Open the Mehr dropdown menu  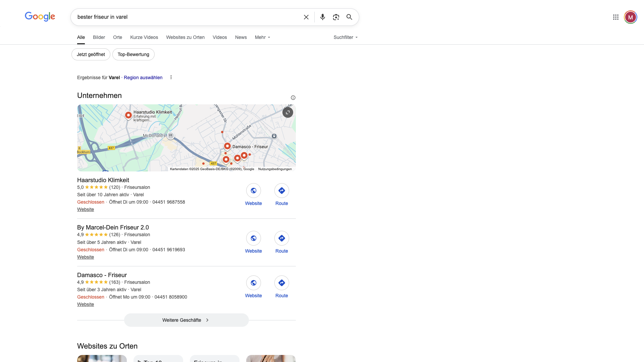262,37
